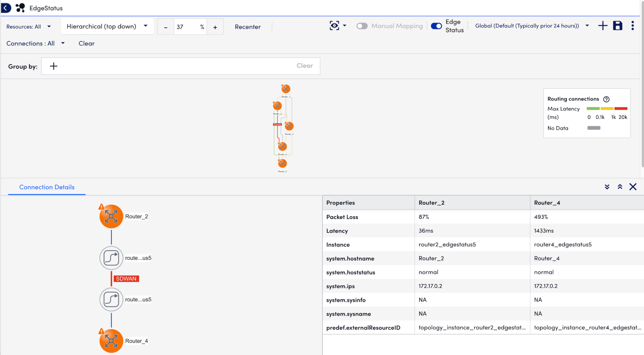
Task: Click Clear next to Connections filter
Action: 86,43
